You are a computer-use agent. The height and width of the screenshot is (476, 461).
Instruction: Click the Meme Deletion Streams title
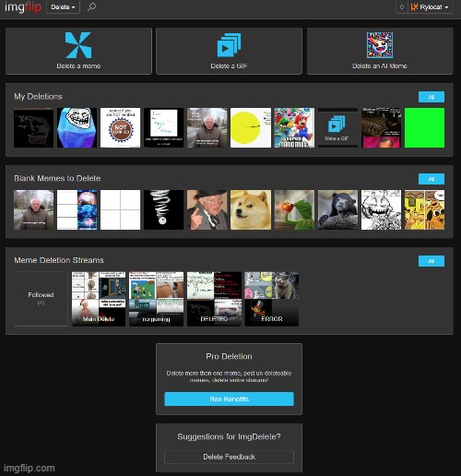click(x=59, y=260)
